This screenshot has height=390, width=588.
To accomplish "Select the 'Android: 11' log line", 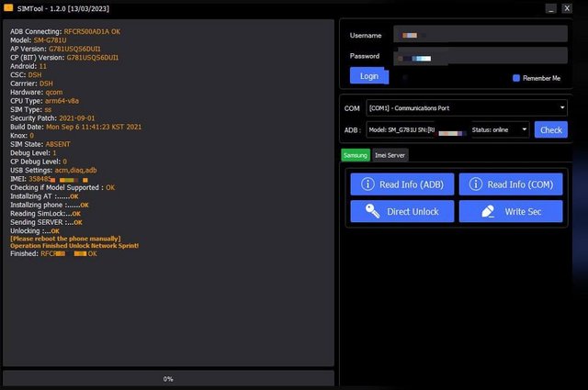I will pyautogui.click(x=28, y=66).
